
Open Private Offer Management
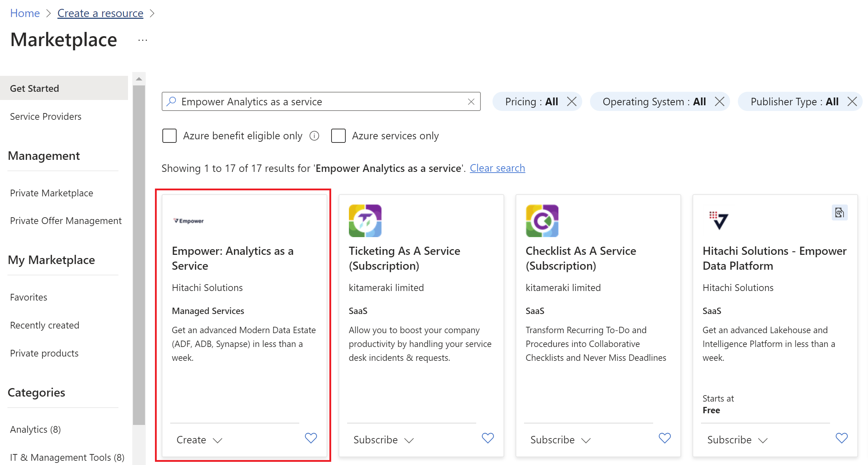(66, 220)
